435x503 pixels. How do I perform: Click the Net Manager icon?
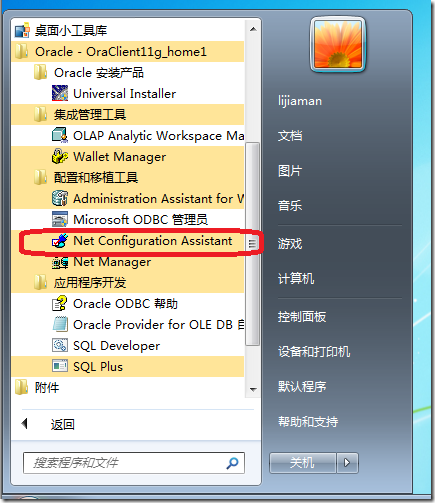point(60,262)
